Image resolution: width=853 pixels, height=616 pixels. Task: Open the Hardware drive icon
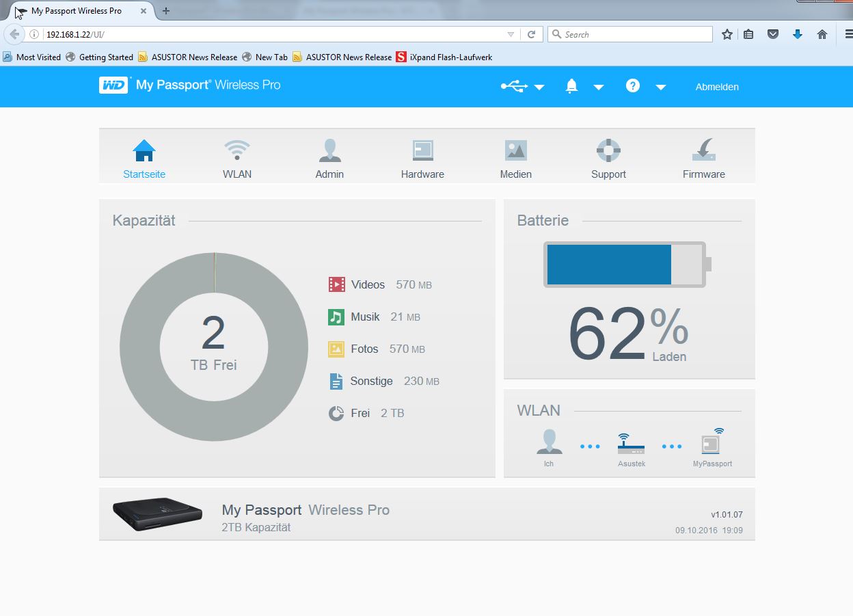(x=422, y=150)
